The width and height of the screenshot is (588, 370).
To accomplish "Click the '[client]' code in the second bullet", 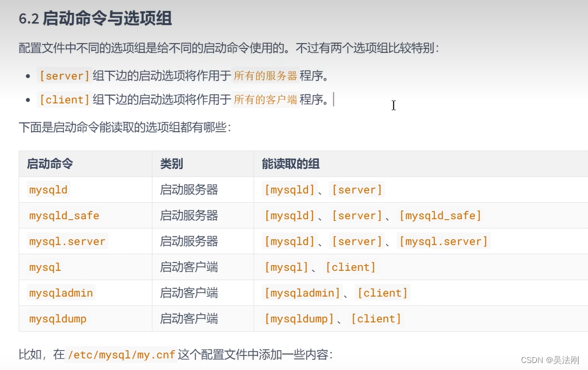I will tap(65, 100).
